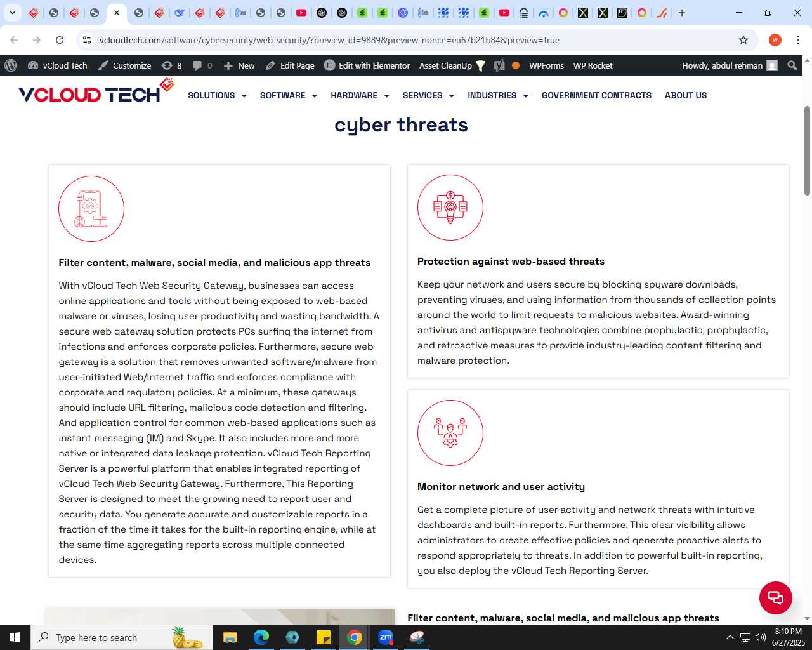Open Zoom from the taskbar
The width and height of the screenshot is (812, 650).
[386, 637]
